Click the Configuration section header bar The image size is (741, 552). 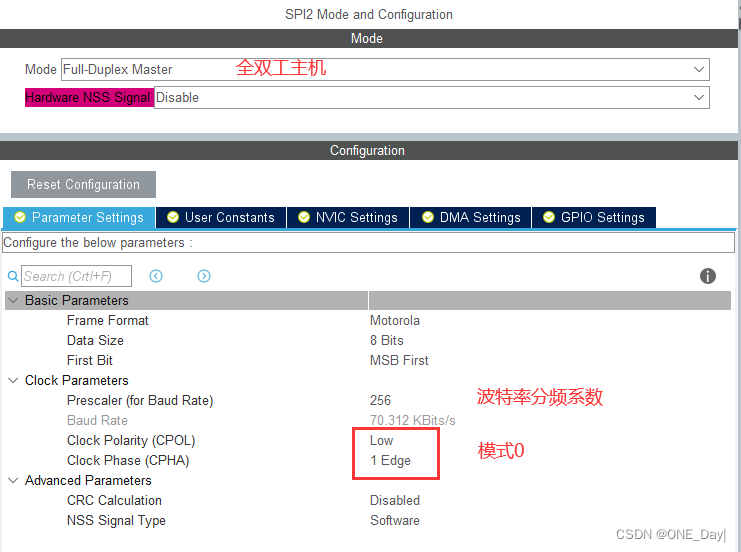[369, 150]
